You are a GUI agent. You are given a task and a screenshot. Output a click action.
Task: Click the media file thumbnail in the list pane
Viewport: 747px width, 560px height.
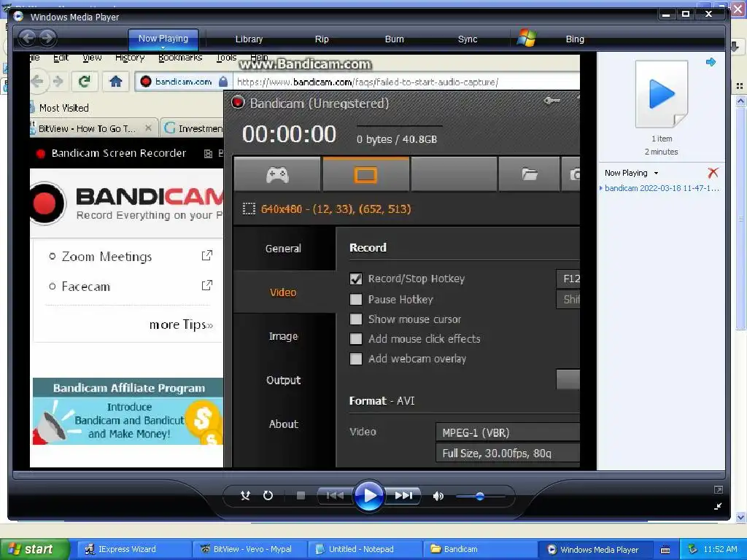pos(662,94)
